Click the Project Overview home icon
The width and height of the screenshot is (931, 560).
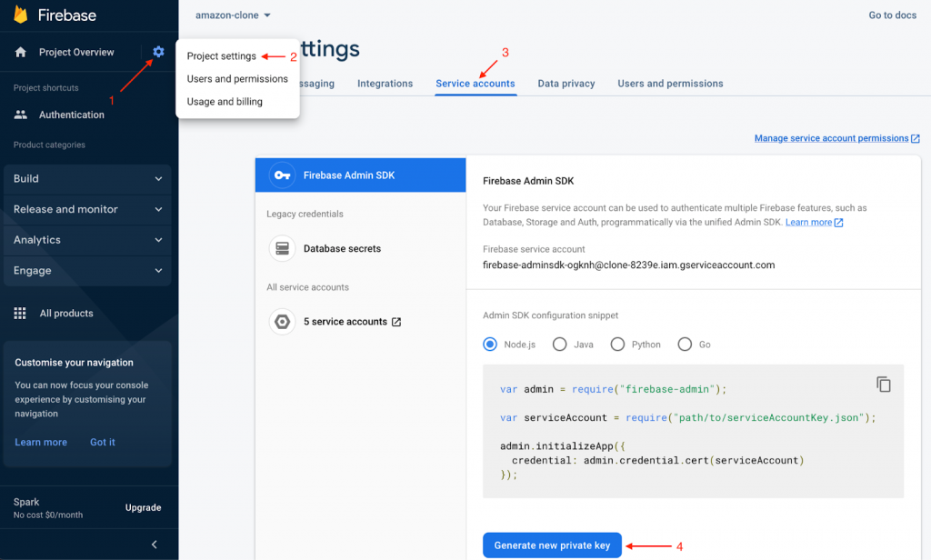(x=21, y=53)
